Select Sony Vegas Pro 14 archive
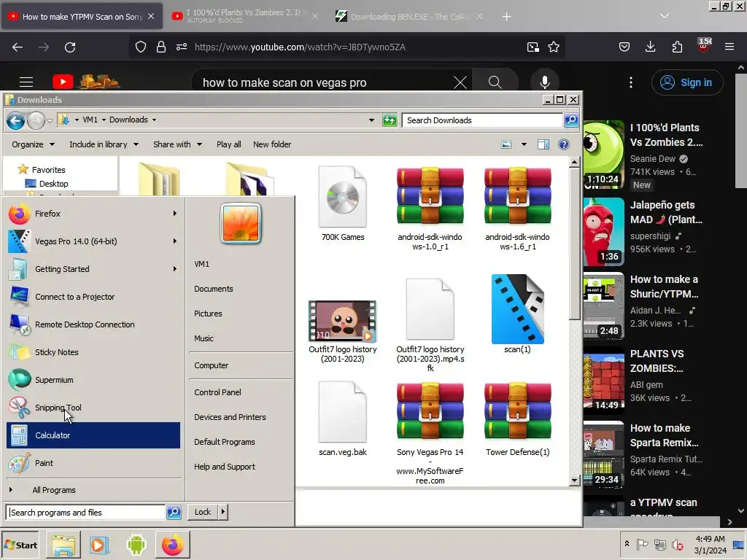Viewport: 747px width, 560px height. tap(430, 433)
